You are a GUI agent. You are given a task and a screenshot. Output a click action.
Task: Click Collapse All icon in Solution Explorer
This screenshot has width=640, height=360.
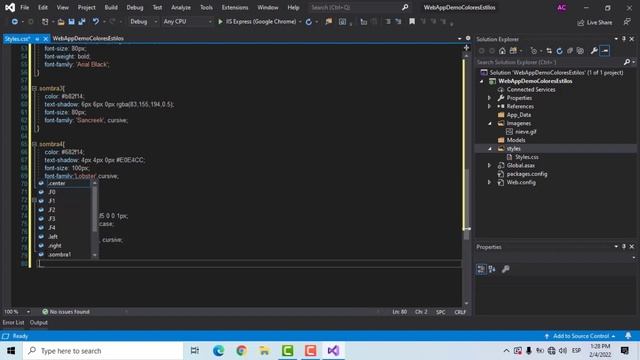click(570, 51)
